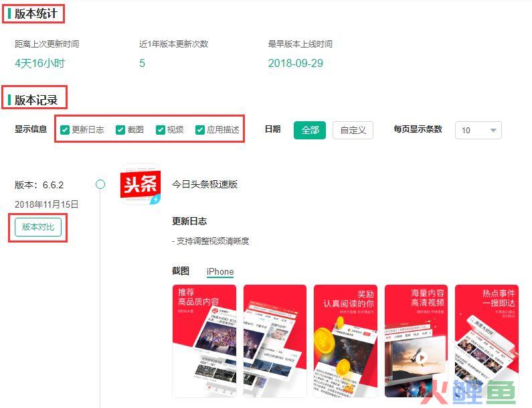Click the play icon in the video screenshot
This screenshot has width=532, height=408.
(x=422, y=358)
